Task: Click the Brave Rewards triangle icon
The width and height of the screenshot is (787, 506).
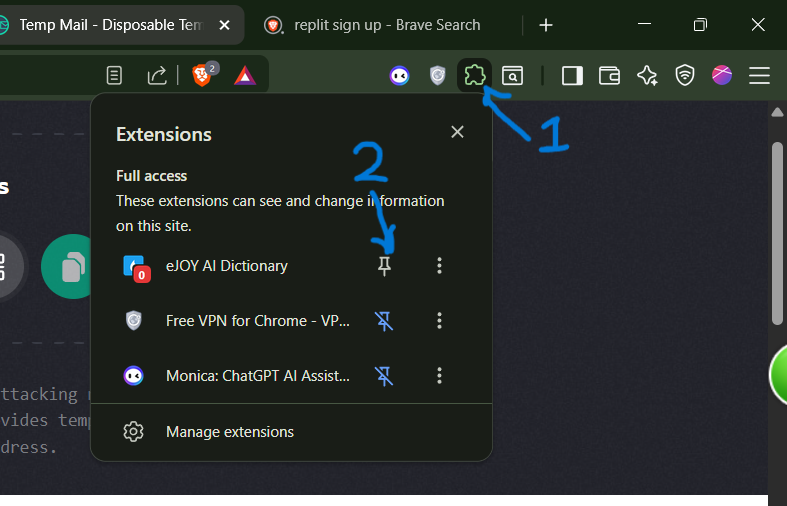Action: pos(245,76)
